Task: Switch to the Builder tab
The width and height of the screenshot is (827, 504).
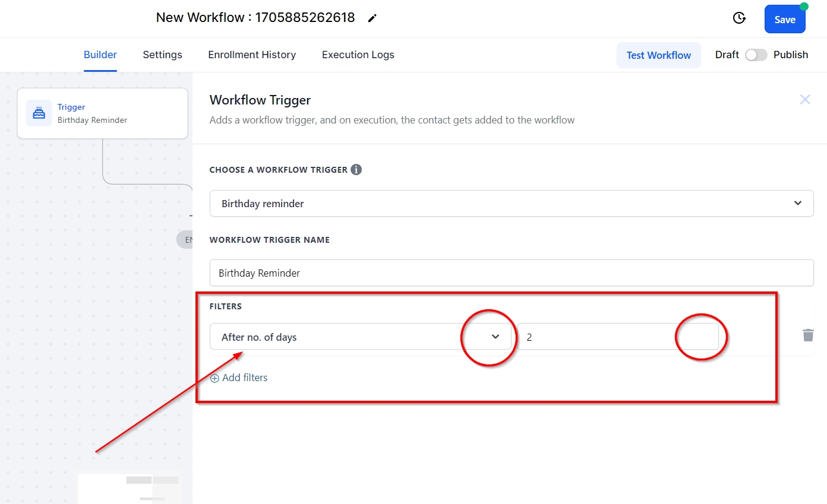Action: pyautogui.click(x=100, y=55)
